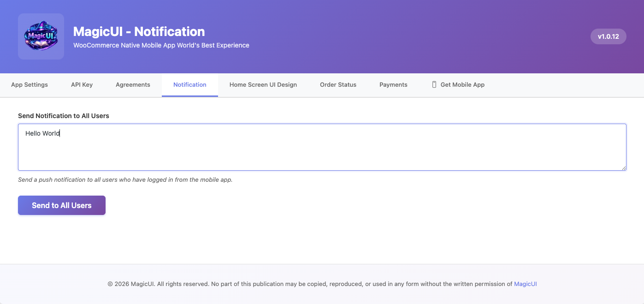Click the Get Mobile App tab label
This screenshot has height=304, width=644.
coord(462,85)
